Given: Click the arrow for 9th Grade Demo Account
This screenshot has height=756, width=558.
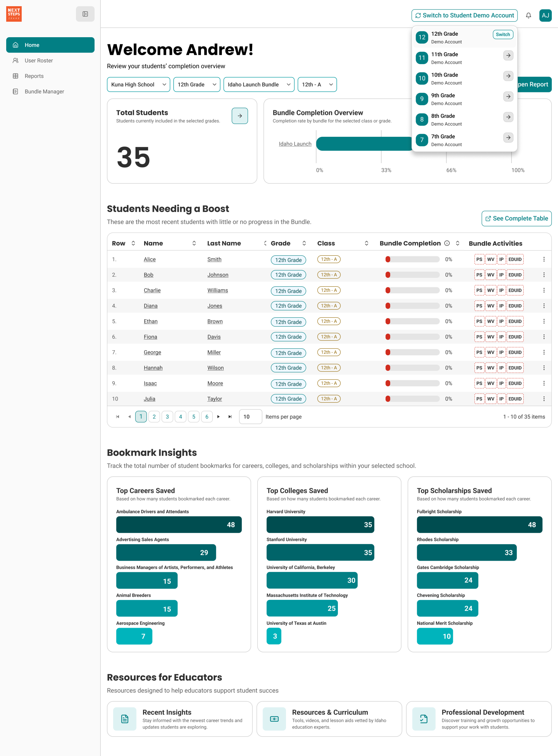Looking at the screenshot, I should 508,97.
